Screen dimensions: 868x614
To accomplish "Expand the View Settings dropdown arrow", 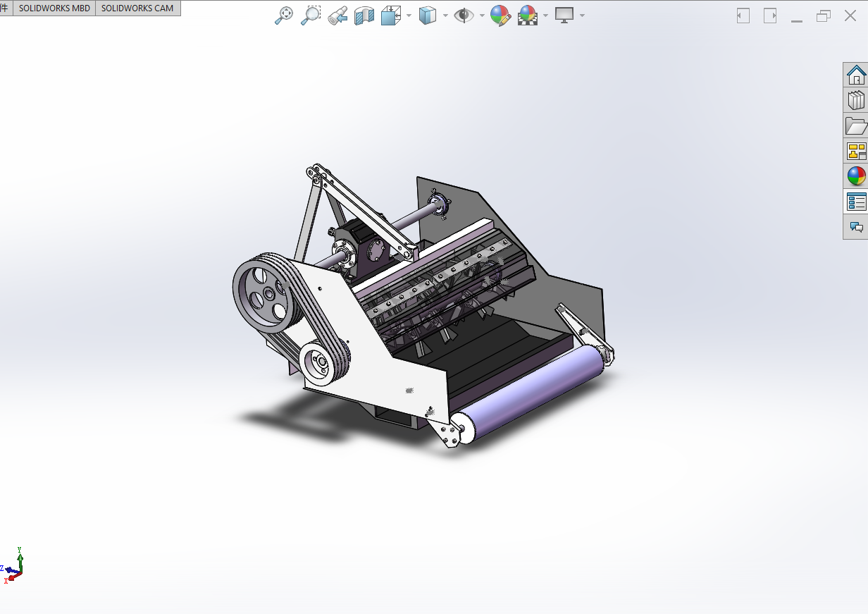I will pyautogui.click(x=582, y=16).
